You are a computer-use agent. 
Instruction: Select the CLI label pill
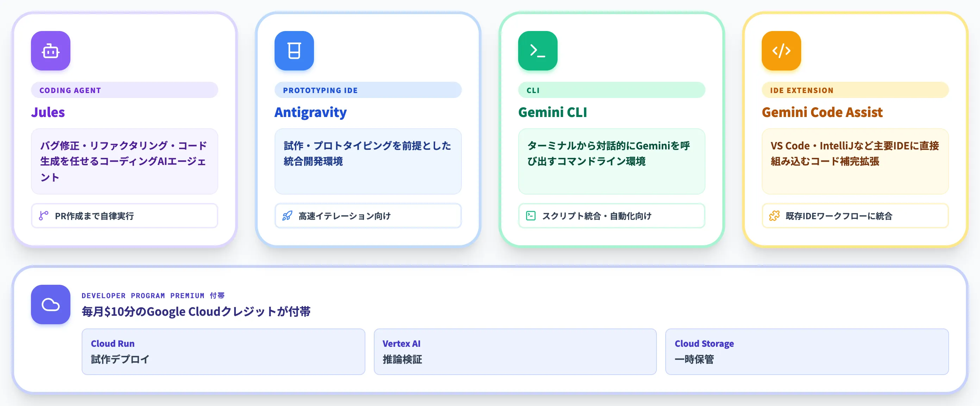611,90
